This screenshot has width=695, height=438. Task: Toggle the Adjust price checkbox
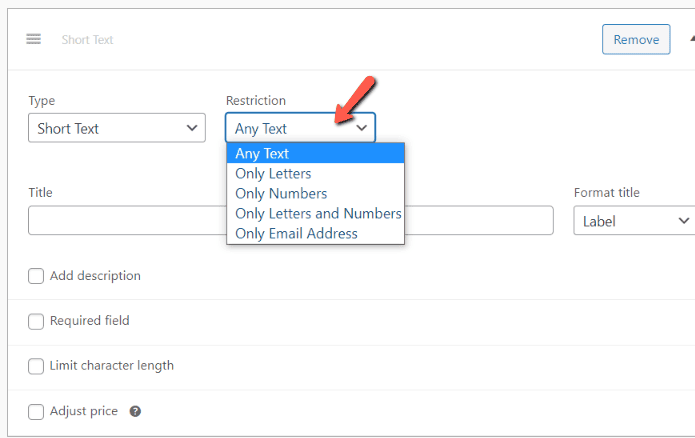click(36, 411)
